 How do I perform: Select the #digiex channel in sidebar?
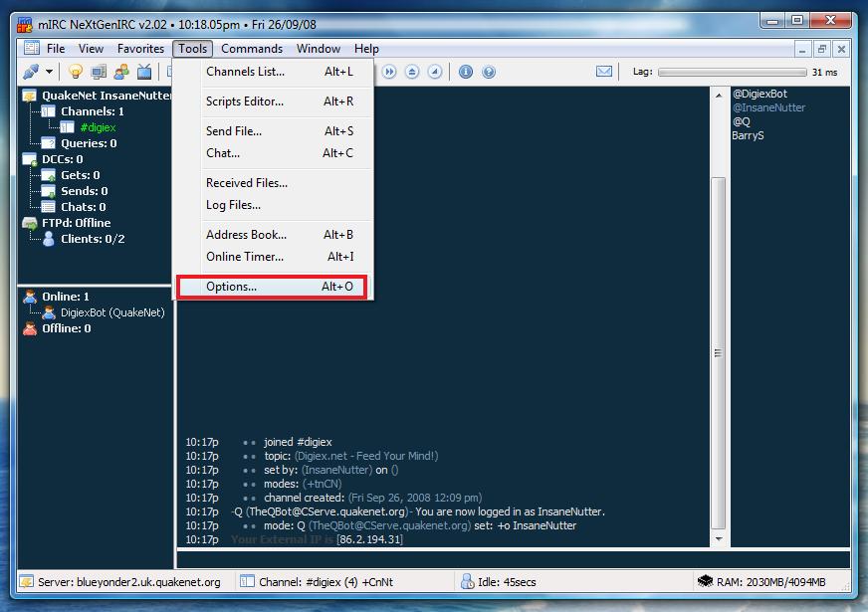click(x=97, y=127)
